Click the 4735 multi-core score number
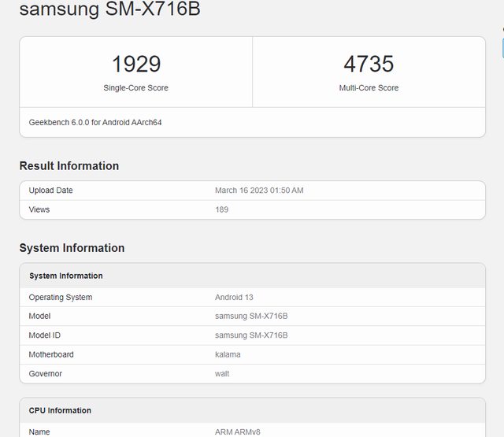The image size is (504, 437). coord(369,64)
